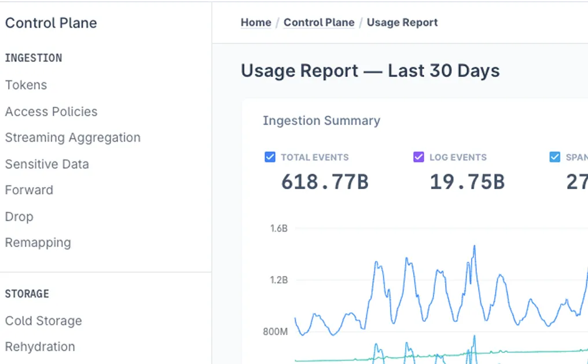Click the 19.75B log events value

(467, 182)
